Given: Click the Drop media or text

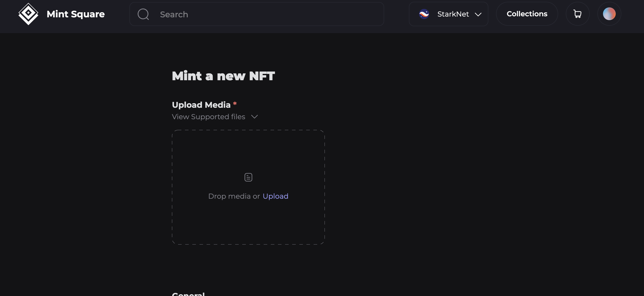Looking at the screenshot, I should tap(234, 196).
